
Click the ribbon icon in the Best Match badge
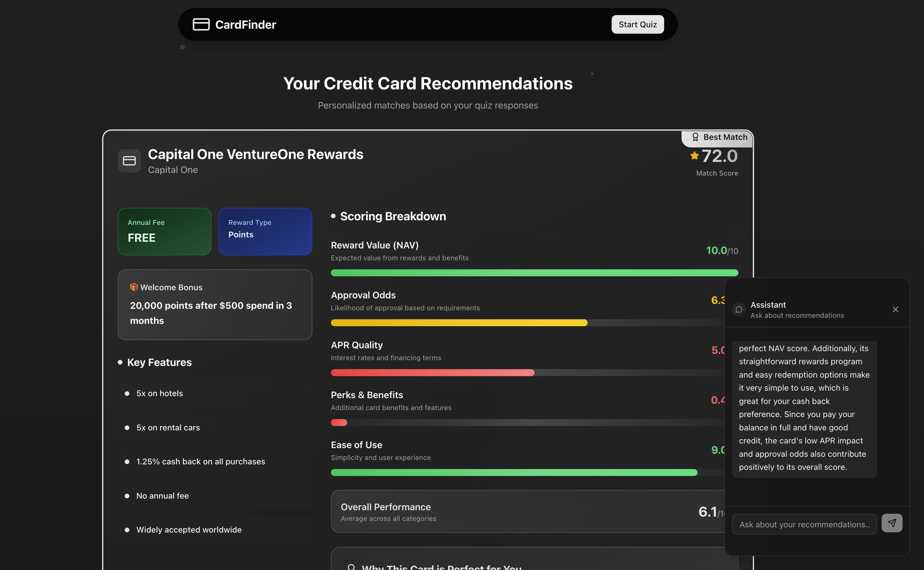695,137
